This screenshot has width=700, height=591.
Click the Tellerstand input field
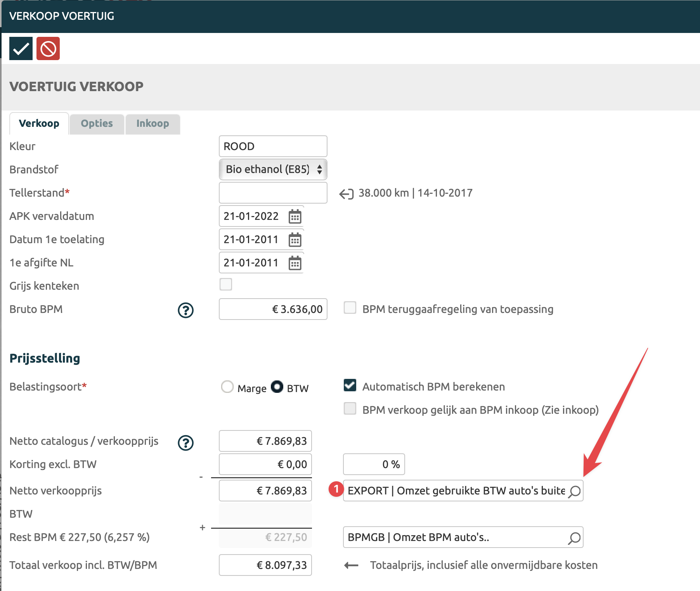pyautogui.click(x=273, y=193)
